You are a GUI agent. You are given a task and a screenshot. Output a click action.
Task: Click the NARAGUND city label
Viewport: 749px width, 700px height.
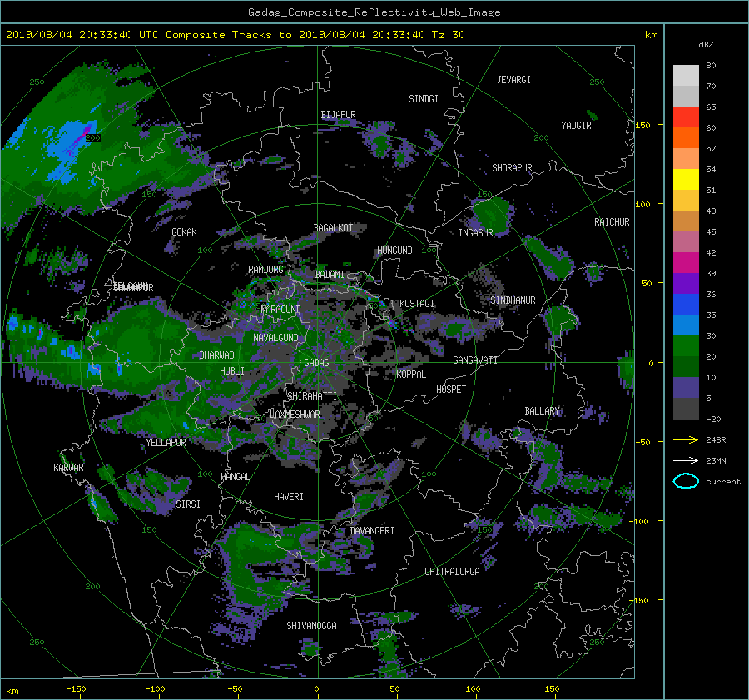coord(281,310)
